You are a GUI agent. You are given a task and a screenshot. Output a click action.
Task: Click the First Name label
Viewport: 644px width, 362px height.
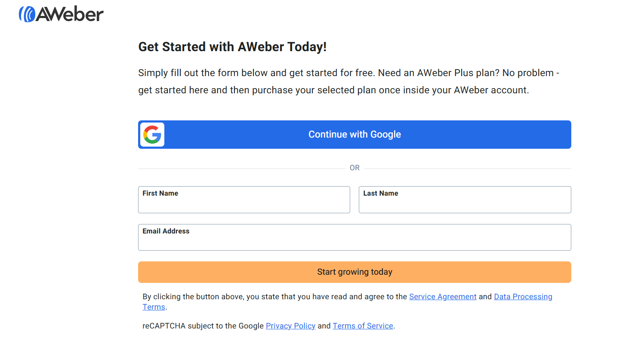click(160, 193)
